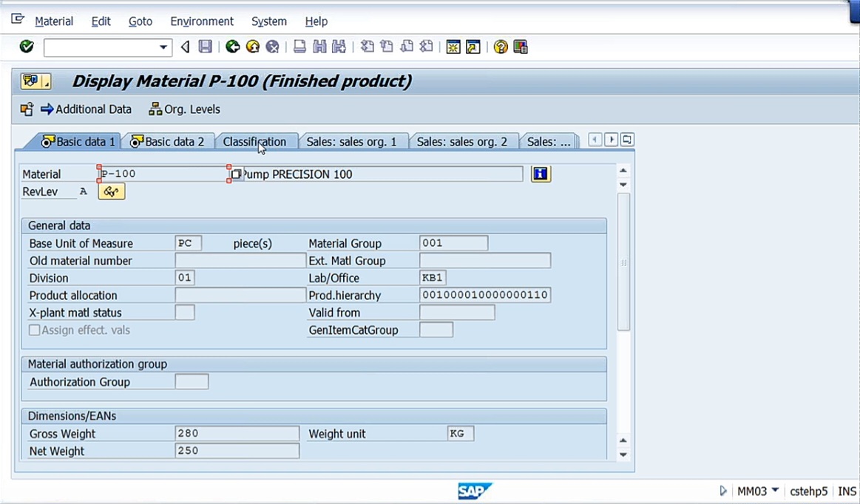Click the red Cancel icon
The height and width of the screenshot is (504, 860).
coord(272,47)
